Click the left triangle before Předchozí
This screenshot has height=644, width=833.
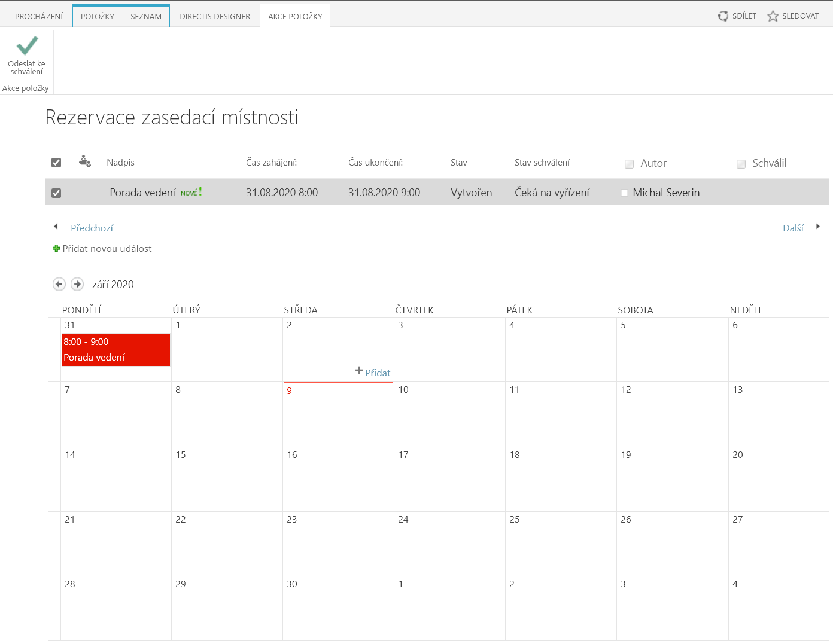56,227
